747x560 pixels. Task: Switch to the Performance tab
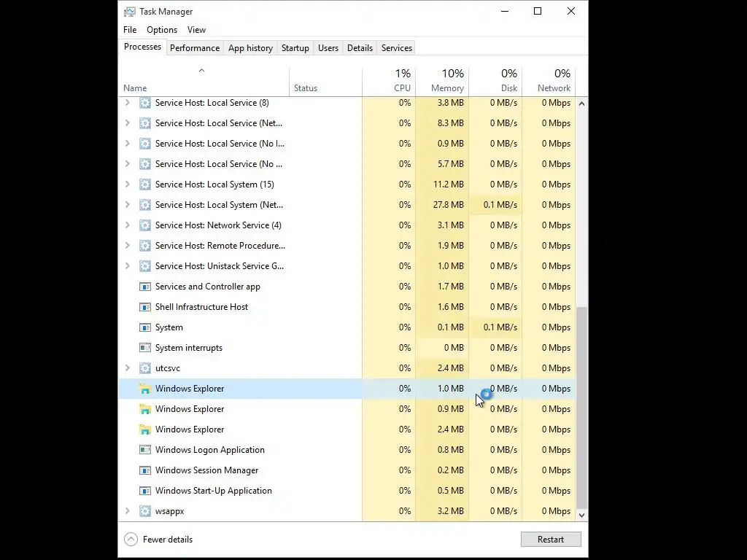coord(195,48)
